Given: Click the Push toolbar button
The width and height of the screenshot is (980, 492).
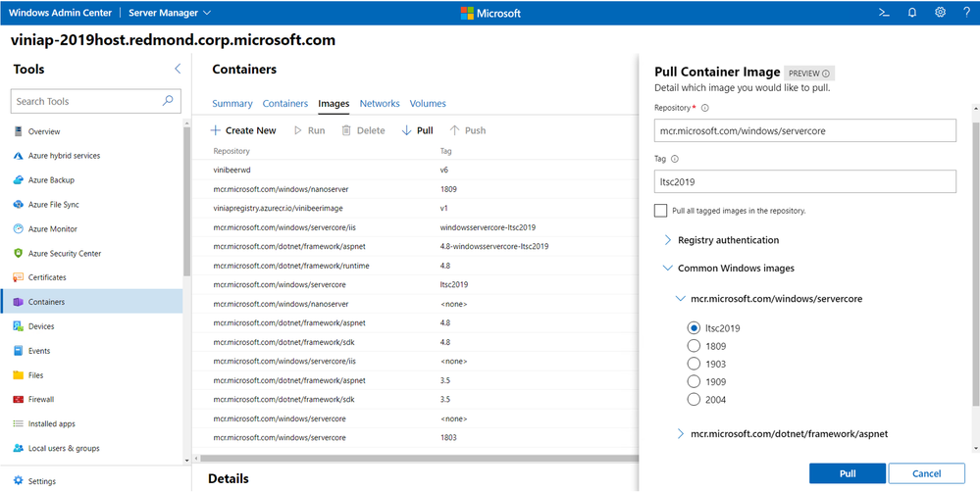Looking at the screenshot, I should (468, 130).
